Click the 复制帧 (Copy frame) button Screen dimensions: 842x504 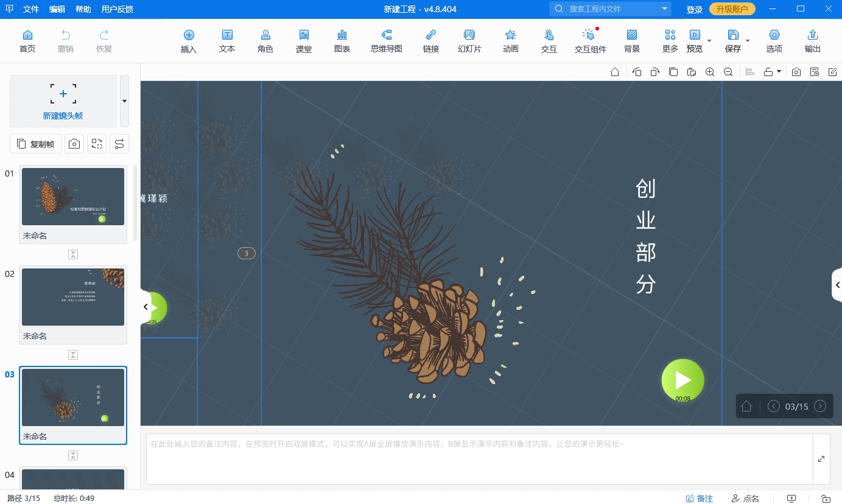(36, 144)
